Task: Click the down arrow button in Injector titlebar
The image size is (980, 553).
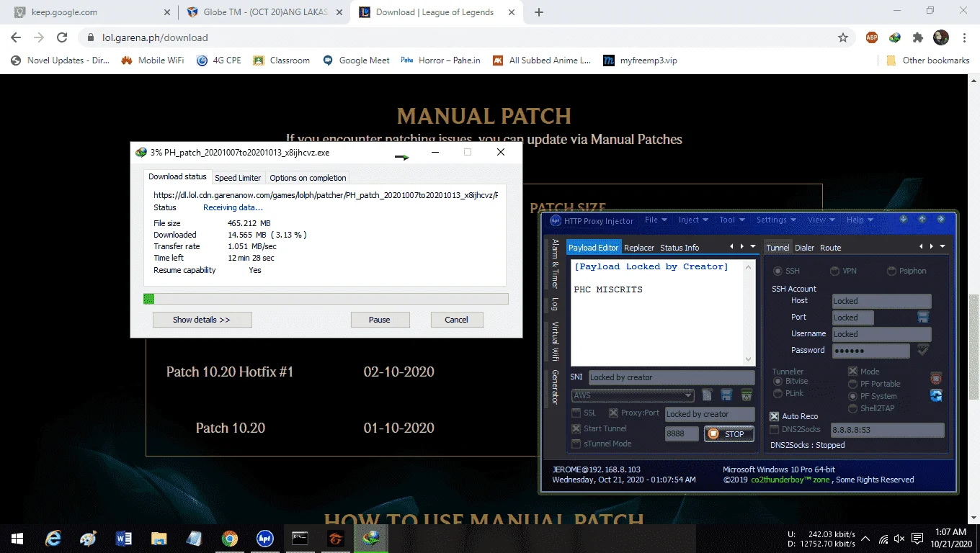Action: click(x=904, y=220)
